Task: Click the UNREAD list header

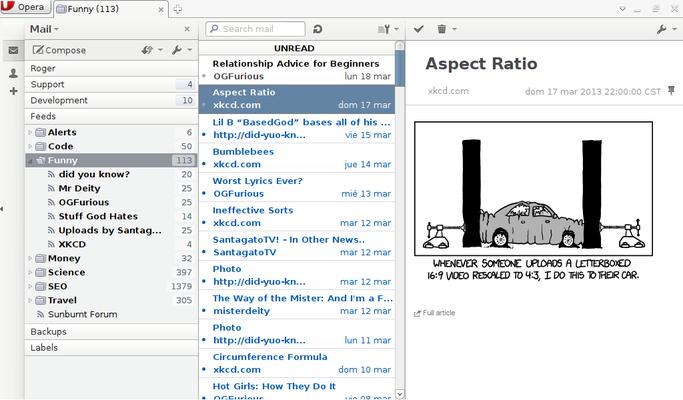Action: pos(297,48)
